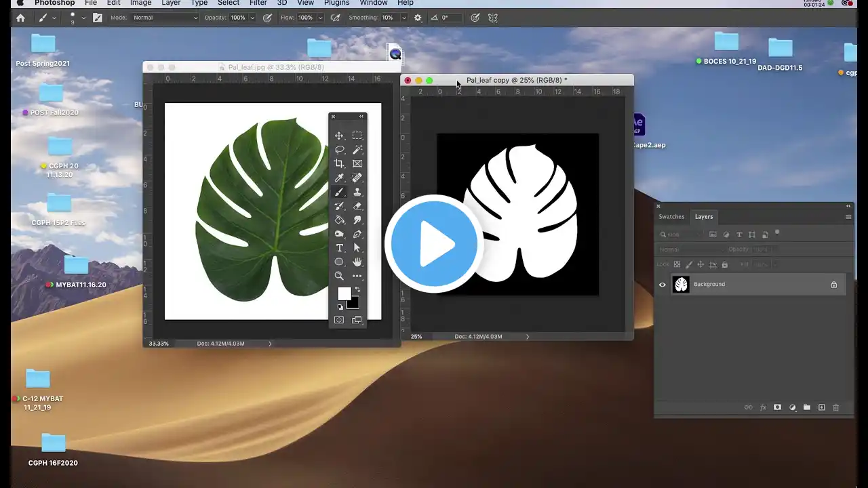Expand the Opacity 100% dropdown arrow
This screenshot has height=488, width=868.
tap(252, 18)
